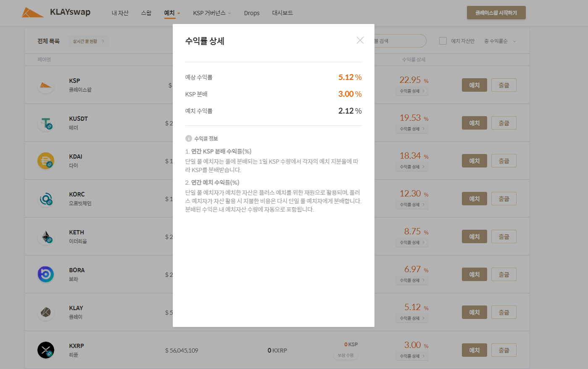Click 예치 button for KDAI

coord(475,161)
